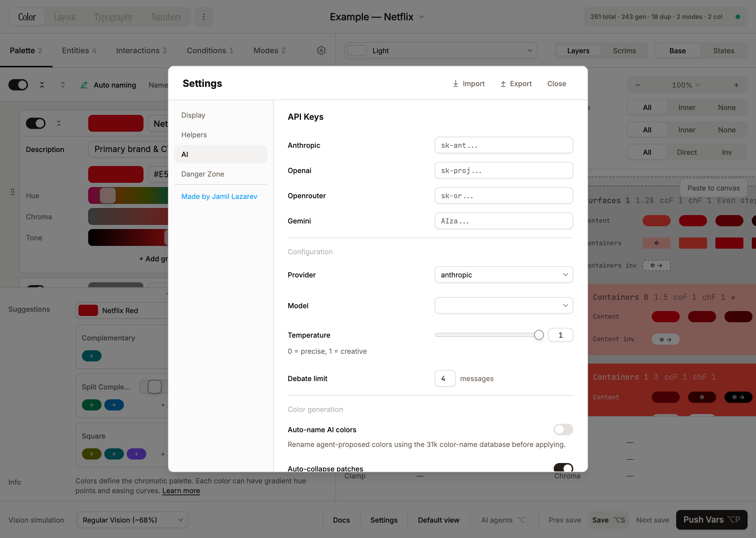Click the Containers inv asterisk-arrow chip
This screenshot has height=538, width=756.
point(656,265)
